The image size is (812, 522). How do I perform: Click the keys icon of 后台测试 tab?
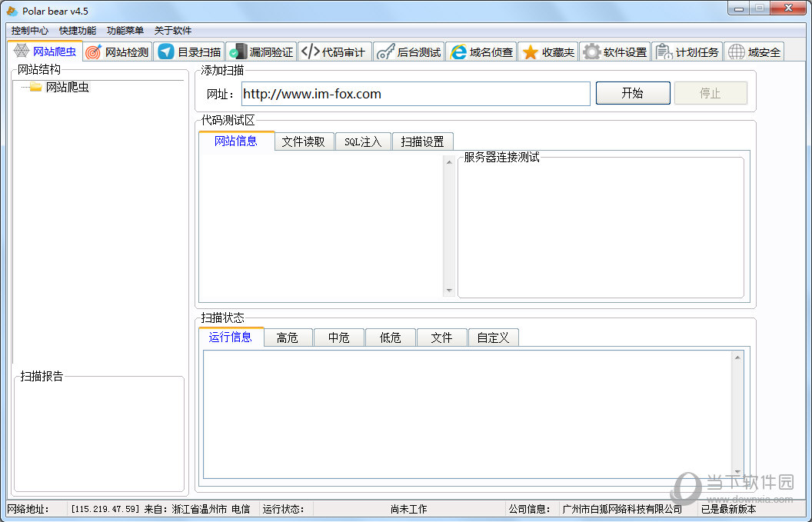[385, 52]
